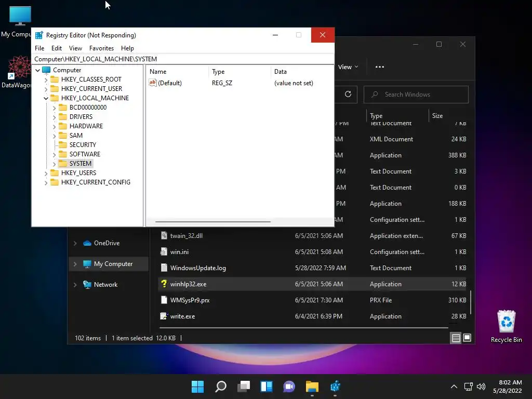Open the Edit menu in Registry Editor
The image size is (532, 399).
pos(56,48)
